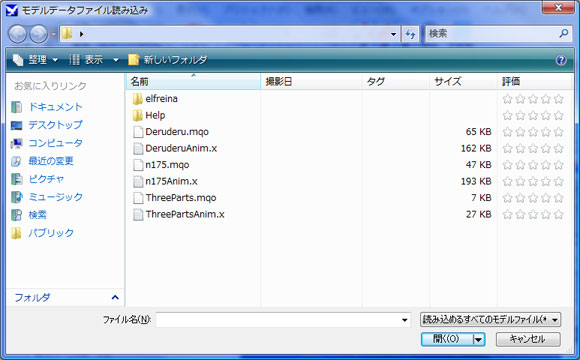580x360 pixels.
Task: Sort by the サイズ column header
Action: pos(463,81)
